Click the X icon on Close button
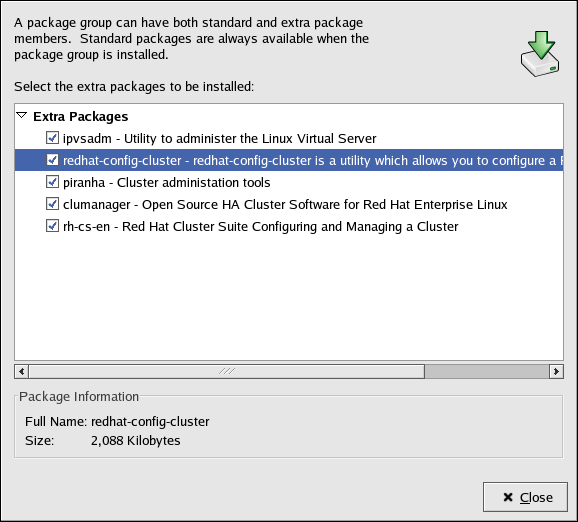This screenshot has width=578, height=522. (508, 497)
